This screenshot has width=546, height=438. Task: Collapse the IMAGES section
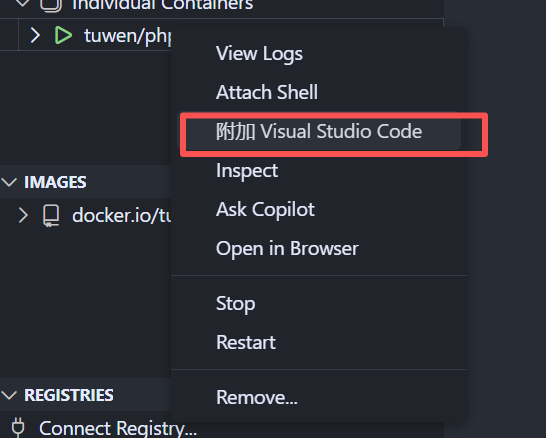[9, 182]
